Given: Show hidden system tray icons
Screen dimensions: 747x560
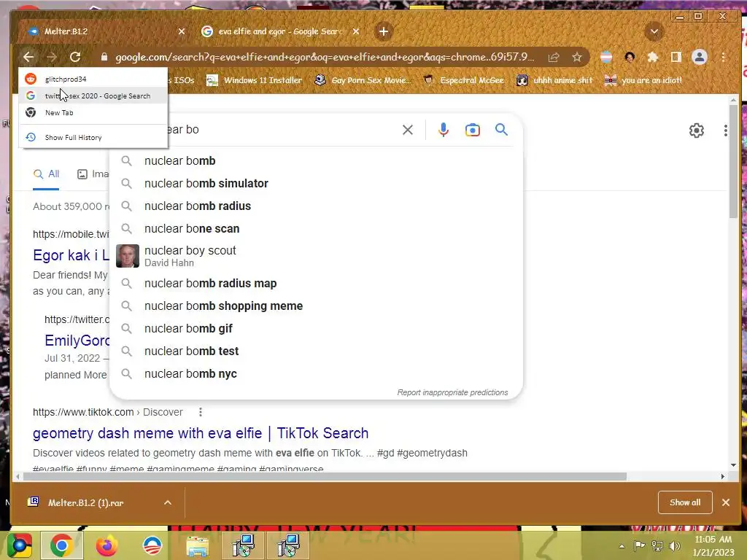Looking at the screenshot, I should tap(622, 546).
